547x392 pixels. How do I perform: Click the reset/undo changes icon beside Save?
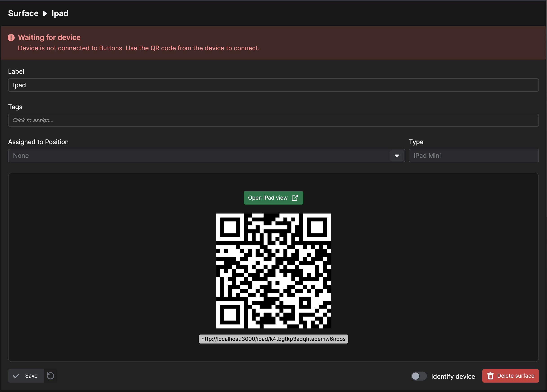(50, 376)
